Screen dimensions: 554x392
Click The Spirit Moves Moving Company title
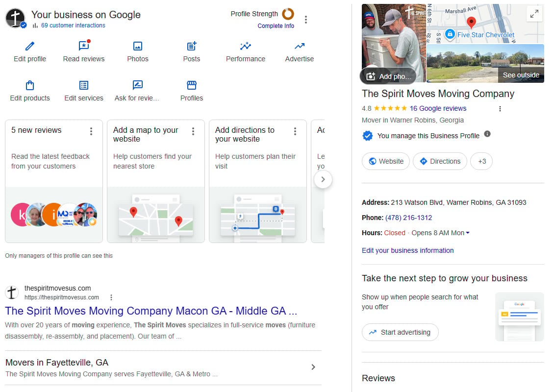pyautogui.click(x=438, y=94)
